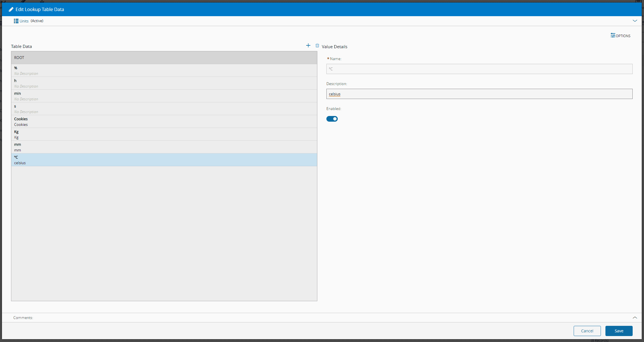The width and height of the screenshot is (644, 342).
Task: Click the Name input field
Action: pyautogui.click(x=479, y=69)
